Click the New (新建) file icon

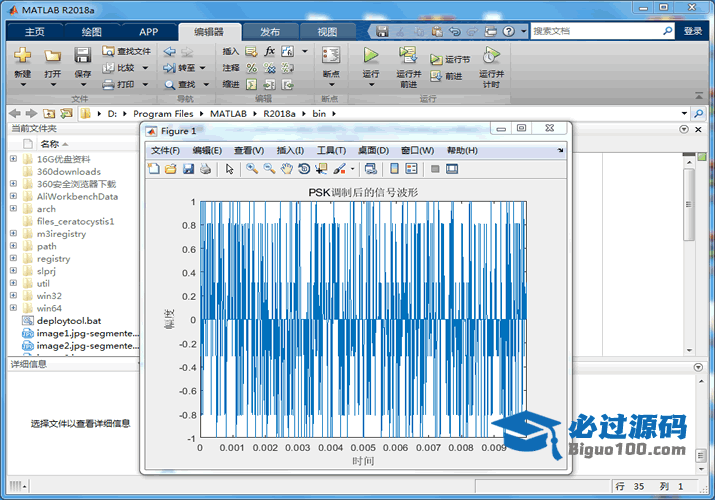pos(22,56)
